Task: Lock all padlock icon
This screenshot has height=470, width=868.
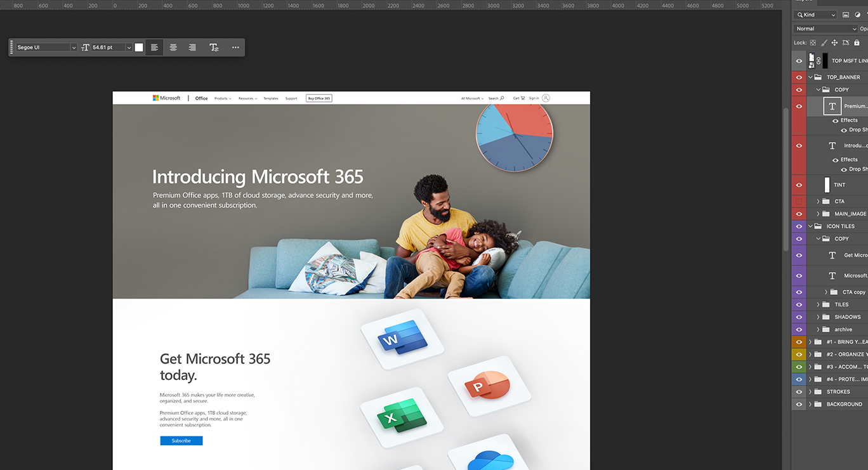Action: [857, 42]
